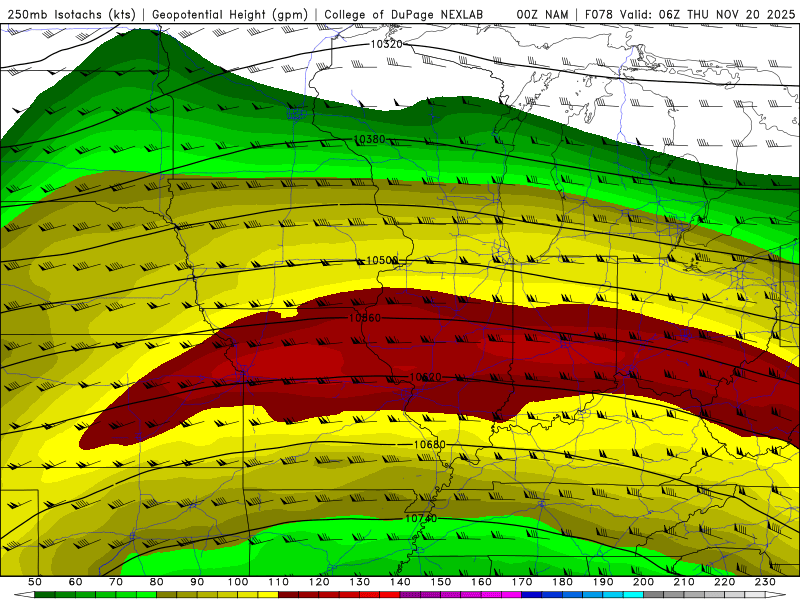Click the 160 value on the color scale
The height and width of the screenshot is (600, 800).
coord(481,582)
